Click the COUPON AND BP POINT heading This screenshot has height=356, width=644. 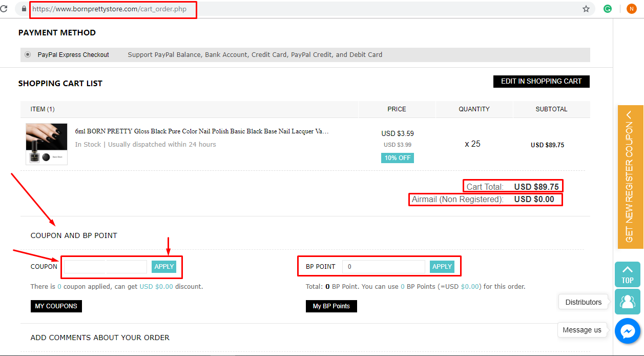click(74, 235)
